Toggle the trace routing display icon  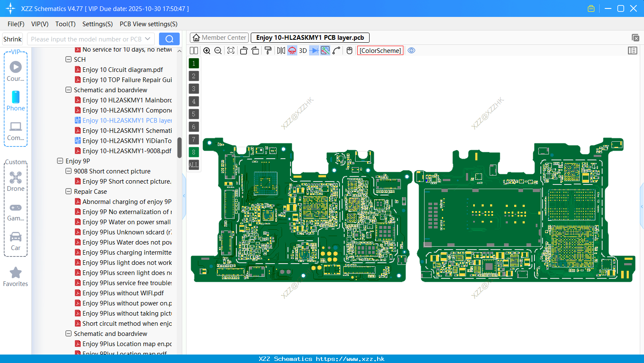point(325,50)
